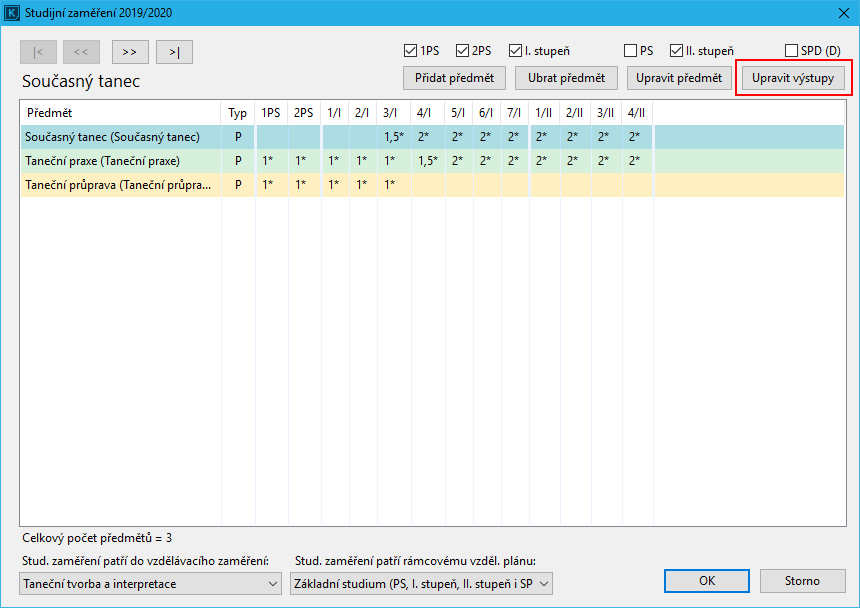This screenshot has height=608, width=860.
Task: Go to the last record button
Action: [174, 52]
